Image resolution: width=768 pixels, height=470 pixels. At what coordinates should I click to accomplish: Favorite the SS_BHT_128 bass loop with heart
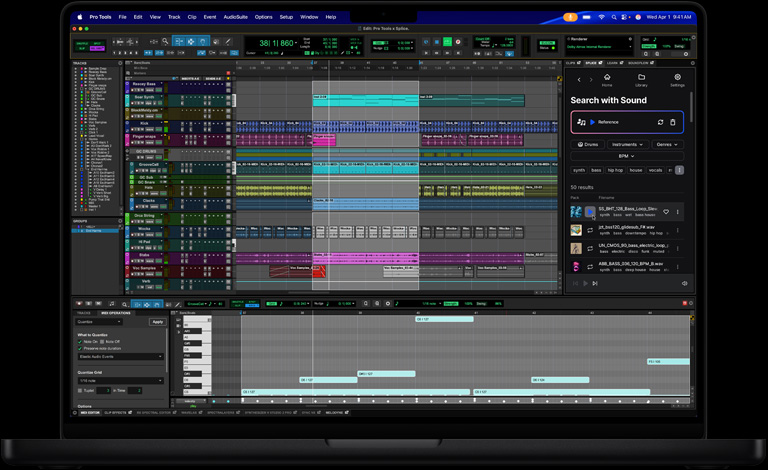(x=666, y=212)
